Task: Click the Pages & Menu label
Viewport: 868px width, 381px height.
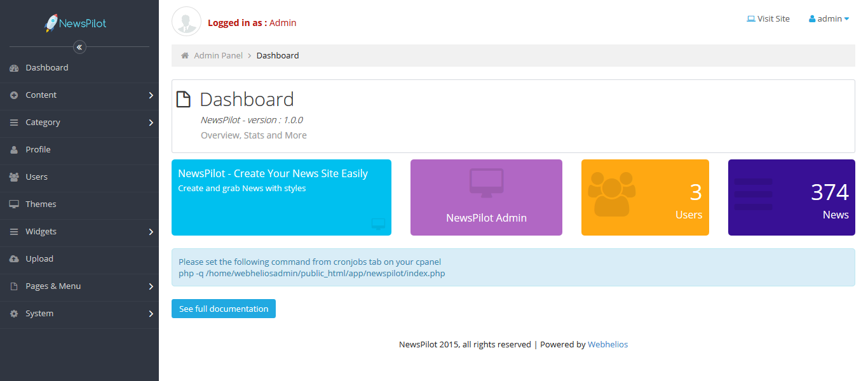Action: 53,286
